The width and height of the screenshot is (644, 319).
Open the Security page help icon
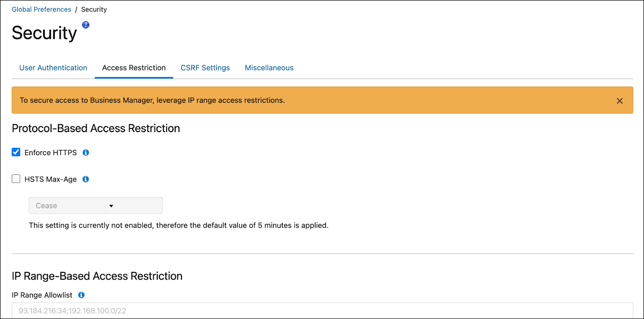[85, 25]
